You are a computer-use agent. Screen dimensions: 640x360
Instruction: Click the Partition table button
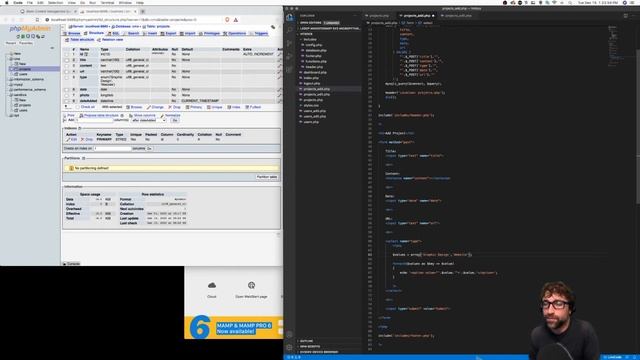click(267, 177)
